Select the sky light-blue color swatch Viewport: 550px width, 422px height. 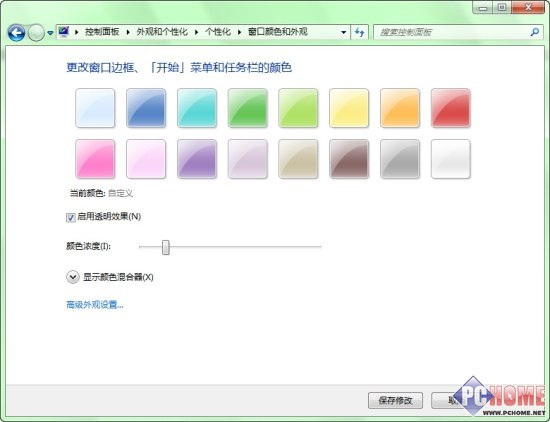[x=95, y=108]
